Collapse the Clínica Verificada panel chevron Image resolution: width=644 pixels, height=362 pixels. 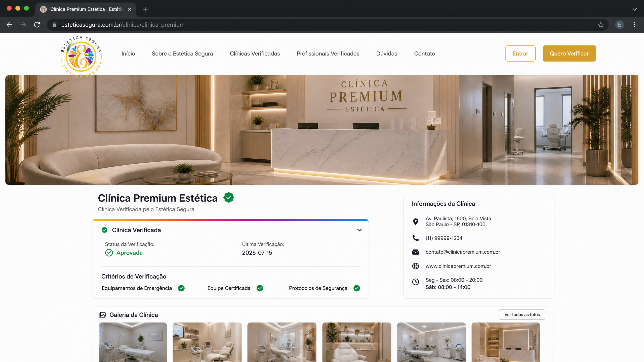[359, 230]
